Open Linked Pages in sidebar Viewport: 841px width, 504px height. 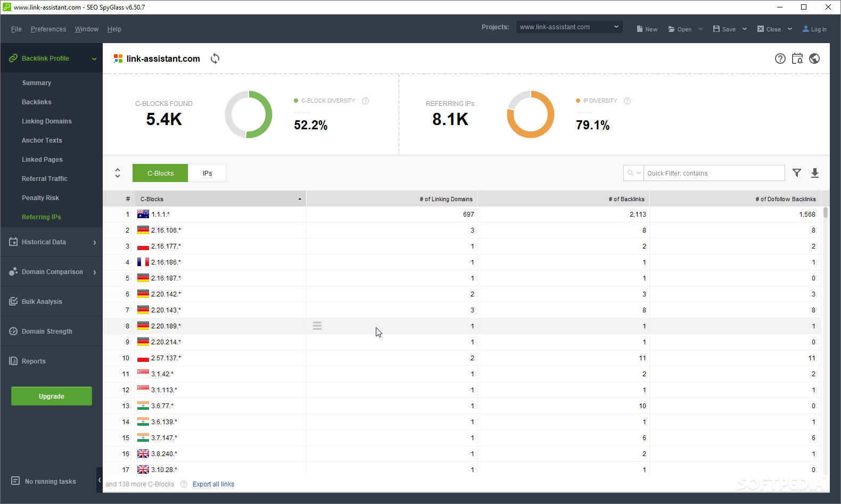[x=42, y=160]
